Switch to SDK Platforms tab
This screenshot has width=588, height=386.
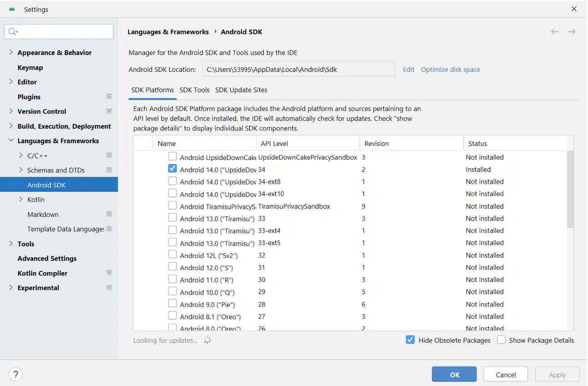click(152, 90)
